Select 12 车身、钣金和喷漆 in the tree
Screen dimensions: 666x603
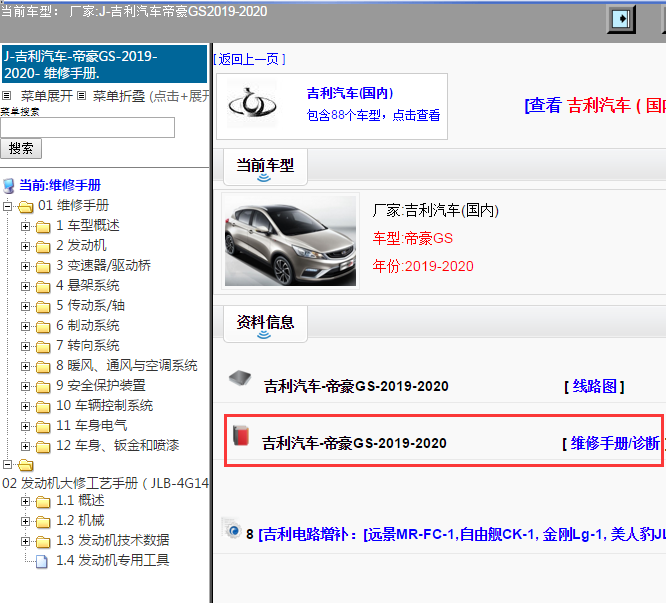118,445
